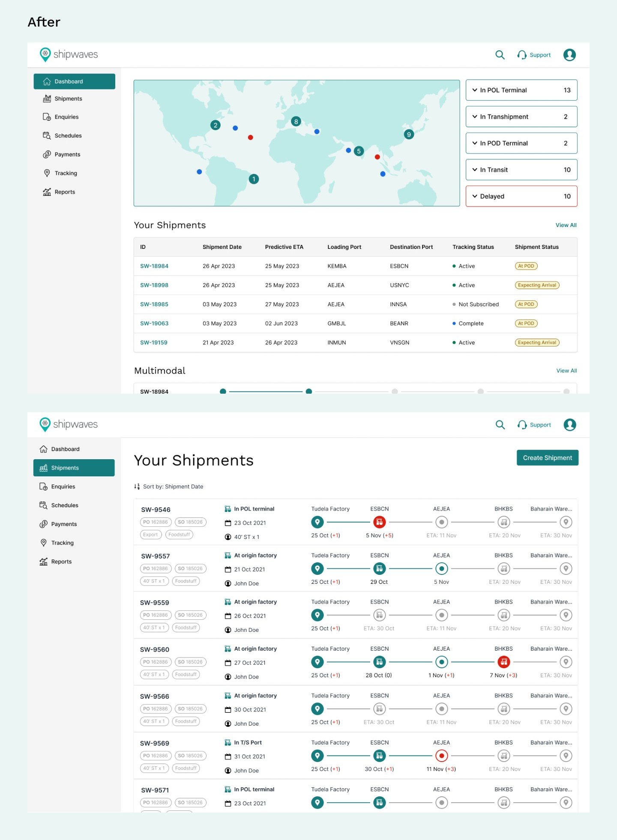Open user profile avatar in top dashboard header
Screen dimensions: 617x840
coord(569,55)
